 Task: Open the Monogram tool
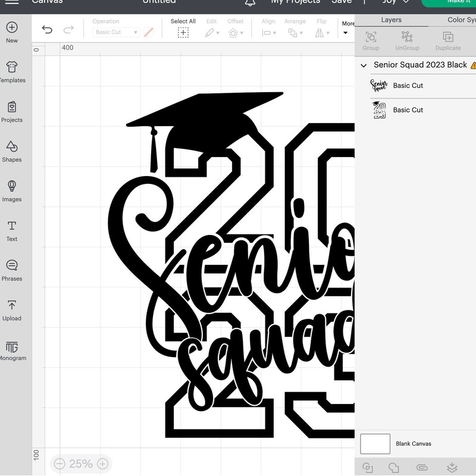click(12, 347)
